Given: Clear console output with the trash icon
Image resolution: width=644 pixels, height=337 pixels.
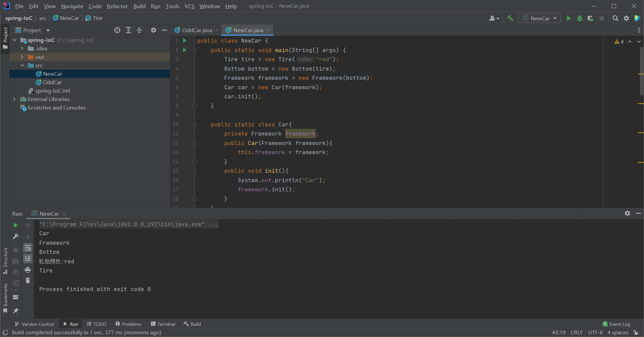Looking at the screenshot, I should (28, 280).
